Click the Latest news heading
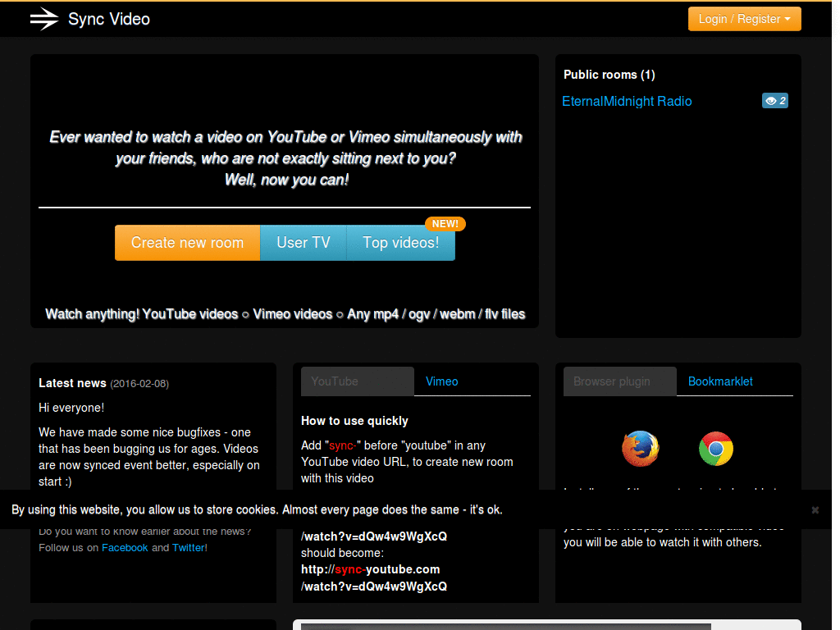This screenshot has width=840, height=630. [72, 383]
